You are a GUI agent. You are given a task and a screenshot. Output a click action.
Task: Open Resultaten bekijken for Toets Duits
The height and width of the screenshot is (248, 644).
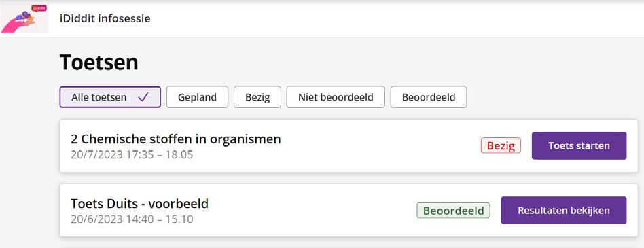[x=564, y=210]
